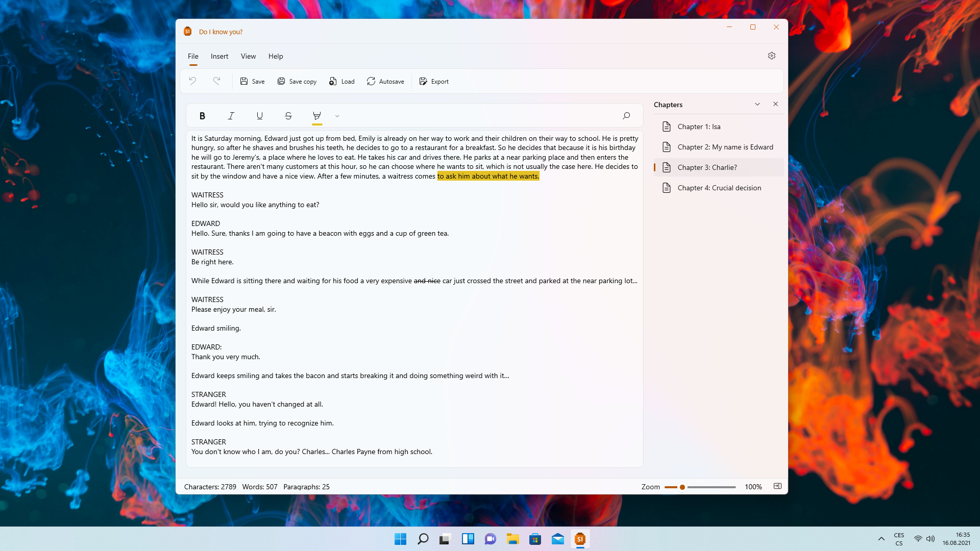Click the highlighter tool icon
Viewport: 980px width, 551px height.
[x=317, y=116]
